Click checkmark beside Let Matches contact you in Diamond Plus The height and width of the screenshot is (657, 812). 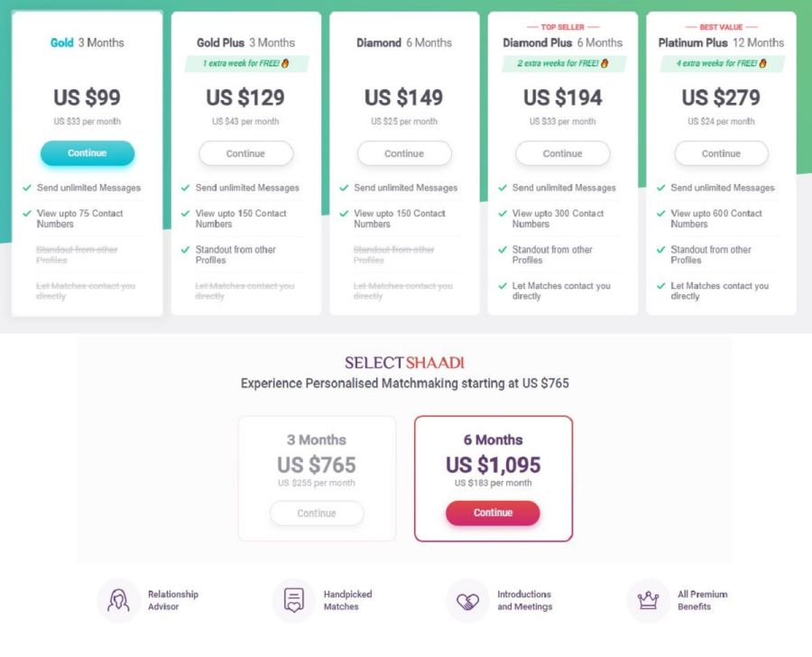pyautogui.click(x=503, y=285)
